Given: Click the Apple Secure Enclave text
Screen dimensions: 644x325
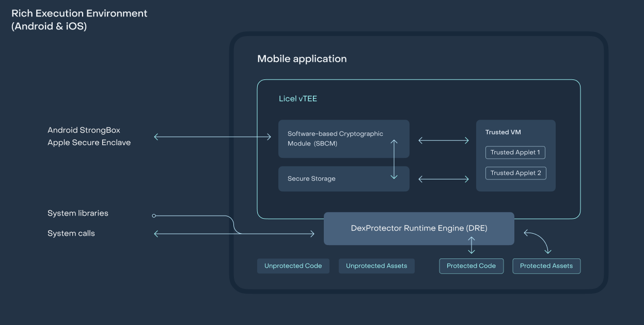Looking at the screenshot, I should [89, 142].
